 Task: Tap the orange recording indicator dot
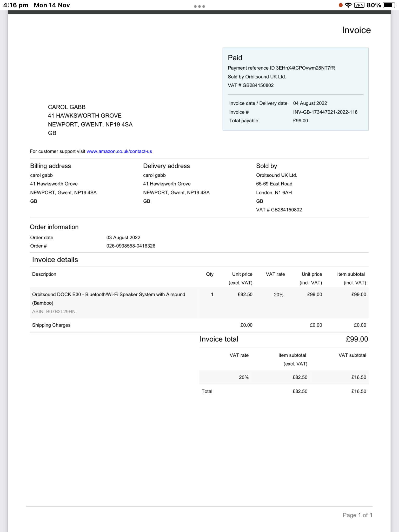[341, 5]
